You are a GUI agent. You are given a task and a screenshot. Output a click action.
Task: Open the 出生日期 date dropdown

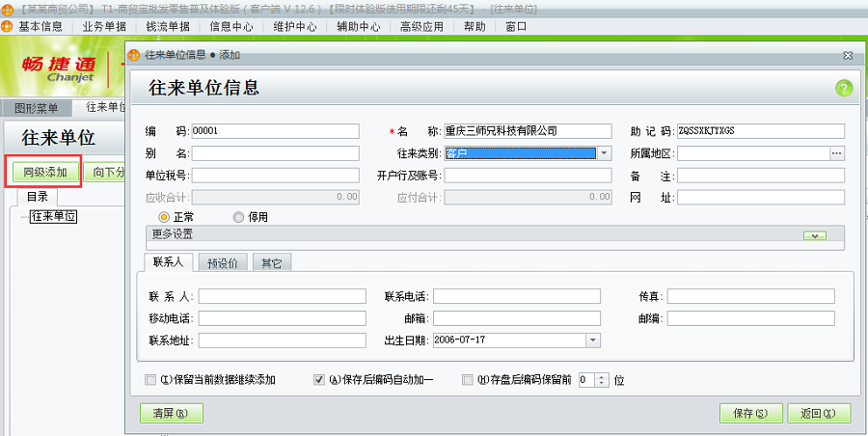[x=593, y=341]
